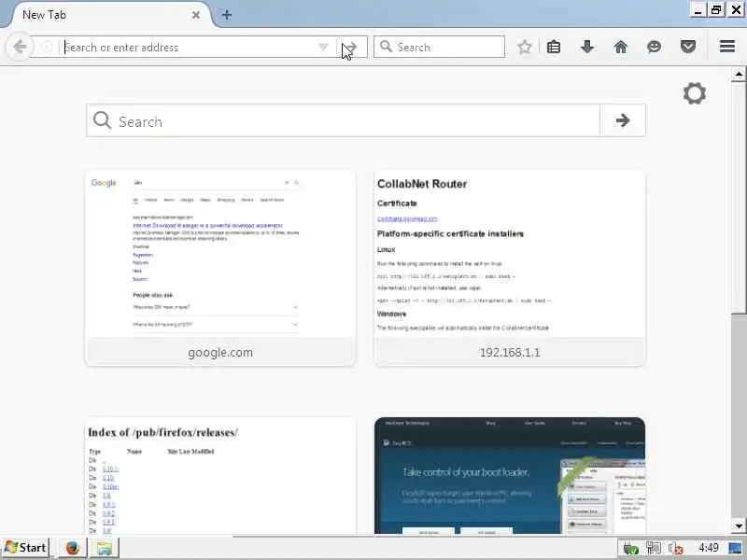This screenshot has width=747, height=560.
Task: Open new tab with plus button
Action: 227,15
